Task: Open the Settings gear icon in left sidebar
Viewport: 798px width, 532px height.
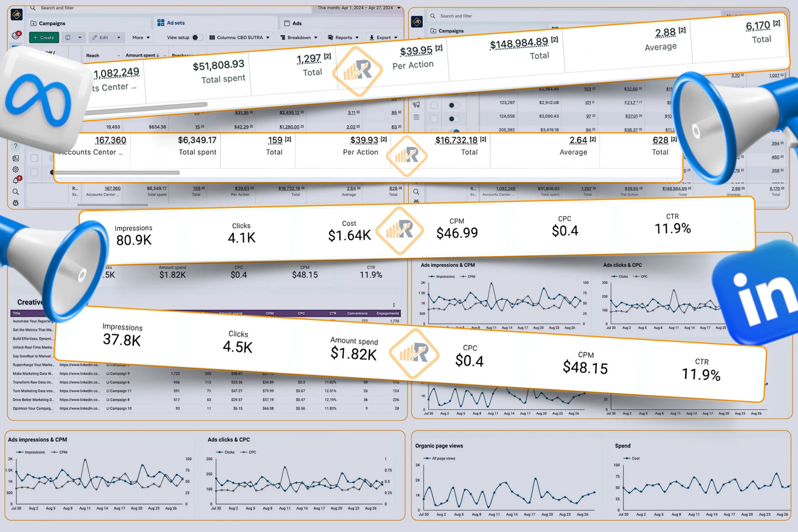Action: tap(16, 169)
